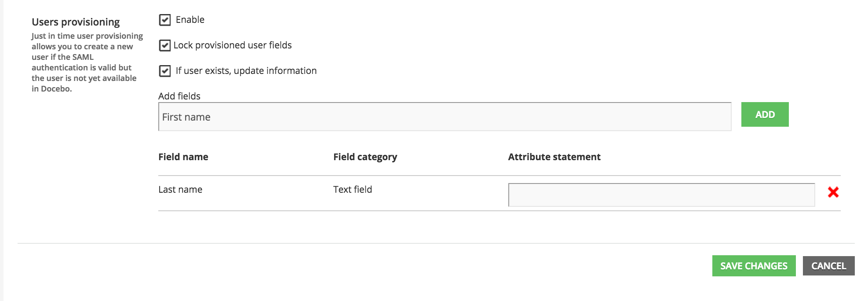Click the Add fields label
868x301 pixels.
(179, 96)
